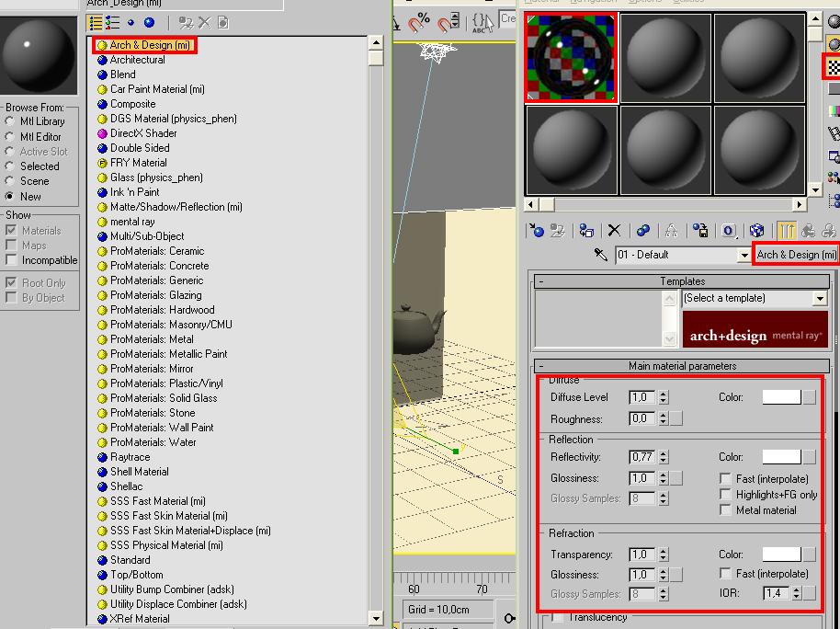Open the material name dropdown arrow
Viewport: 840px width, 629px height.
(744, 255)
